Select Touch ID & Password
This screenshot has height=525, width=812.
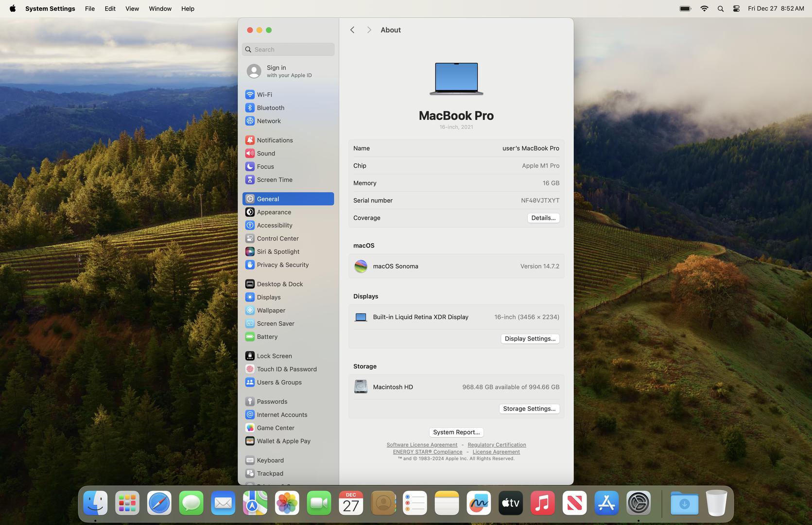(286, 369)
